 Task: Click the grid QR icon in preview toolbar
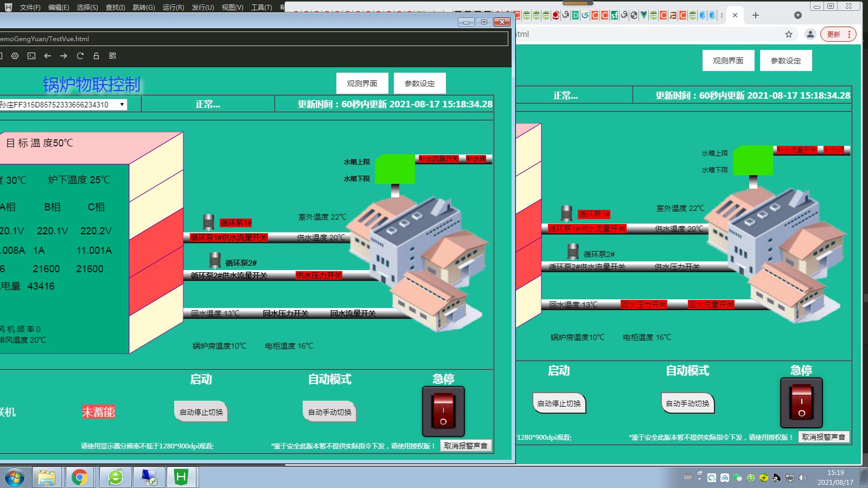pos(113,56)
